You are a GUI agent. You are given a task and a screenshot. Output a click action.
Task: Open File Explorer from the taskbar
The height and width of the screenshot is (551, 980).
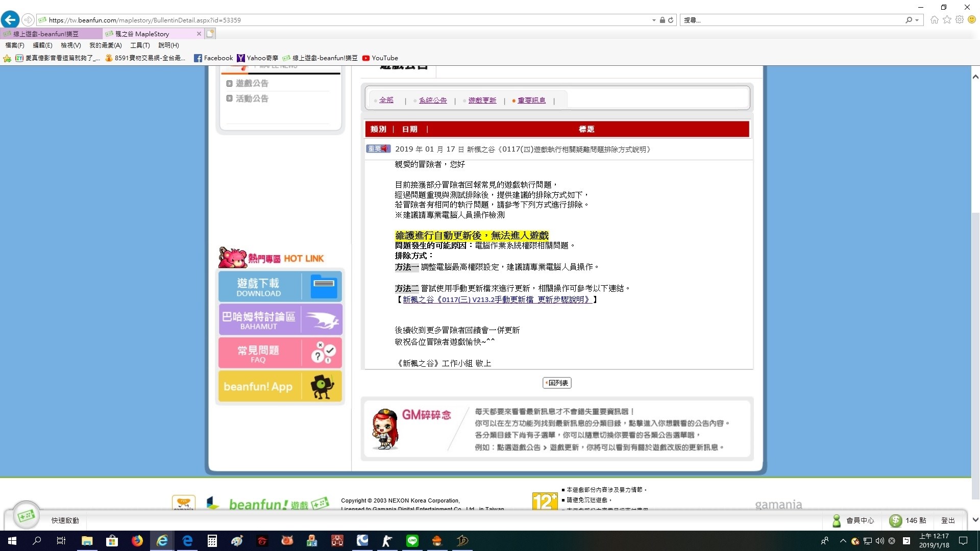point(87,541)
